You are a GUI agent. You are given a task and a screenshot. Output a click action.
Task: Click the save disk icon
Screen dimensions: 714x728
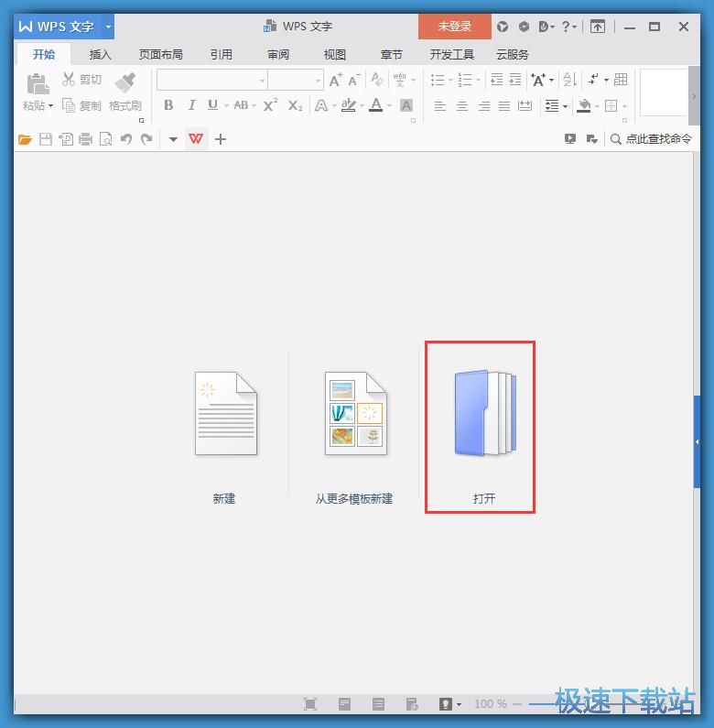point(46,139)
